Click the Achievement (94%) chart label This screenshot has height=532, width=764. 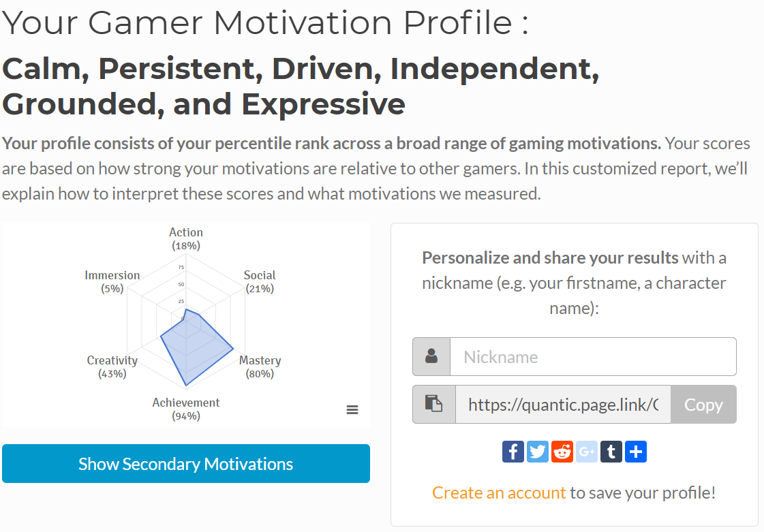pyautogui.click(x=186, y=409)
